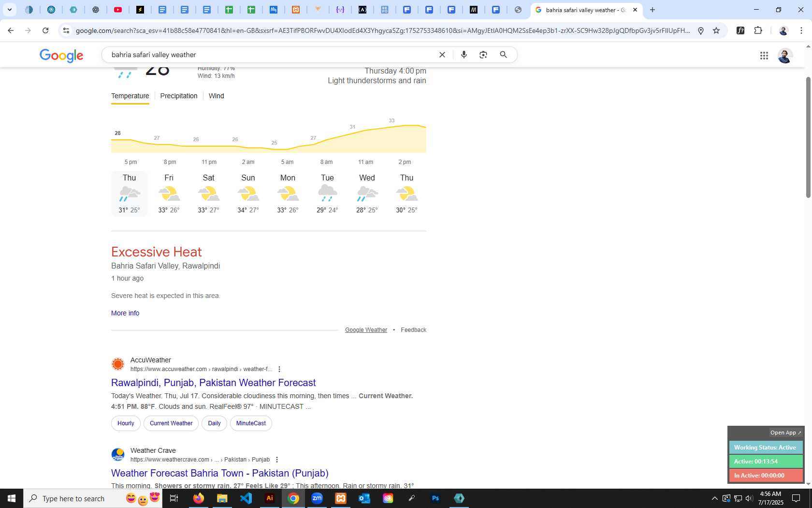Open Rawalpindi, Punjab, Pakistan Weather Forecast result

point(213,383)
